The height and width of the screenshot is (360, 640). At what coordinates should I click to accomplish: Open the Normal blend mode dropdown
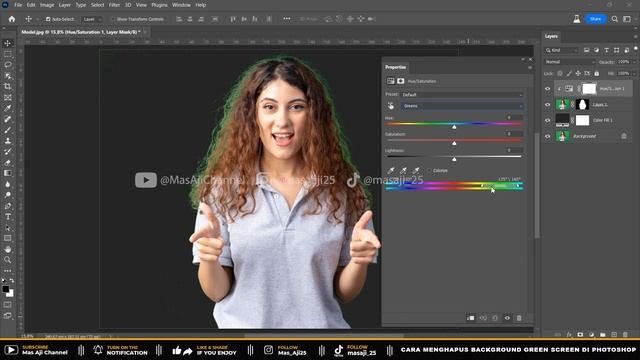tap(570, 62)
